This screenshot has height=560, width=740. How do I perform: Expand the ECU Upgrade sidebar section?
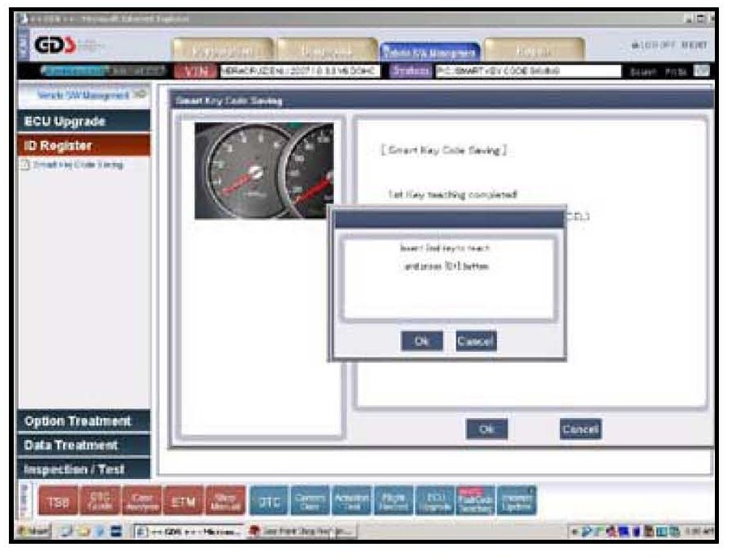click(x=84, y=122)
